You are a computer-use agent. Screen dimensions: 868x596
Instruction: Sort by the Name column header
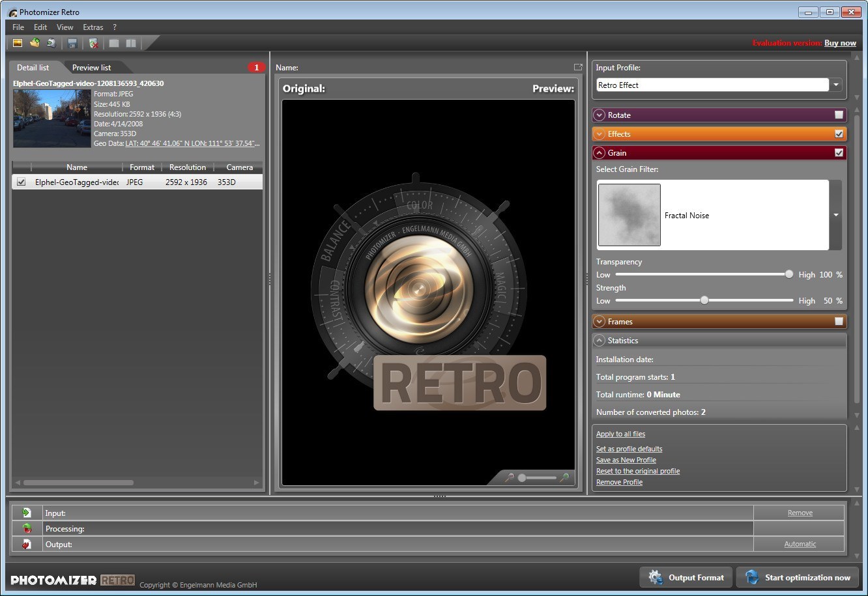(x=77, y=167)
